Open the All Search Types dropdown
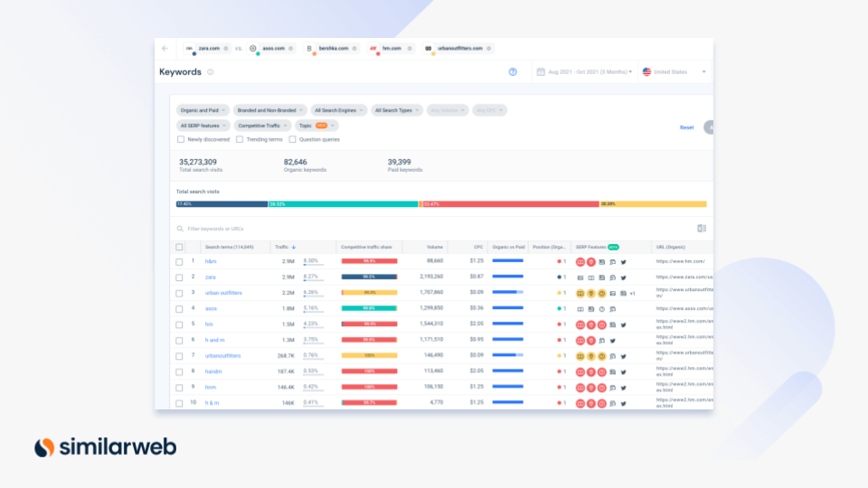This screenshot has width=868, height=488. click(396, 110)
